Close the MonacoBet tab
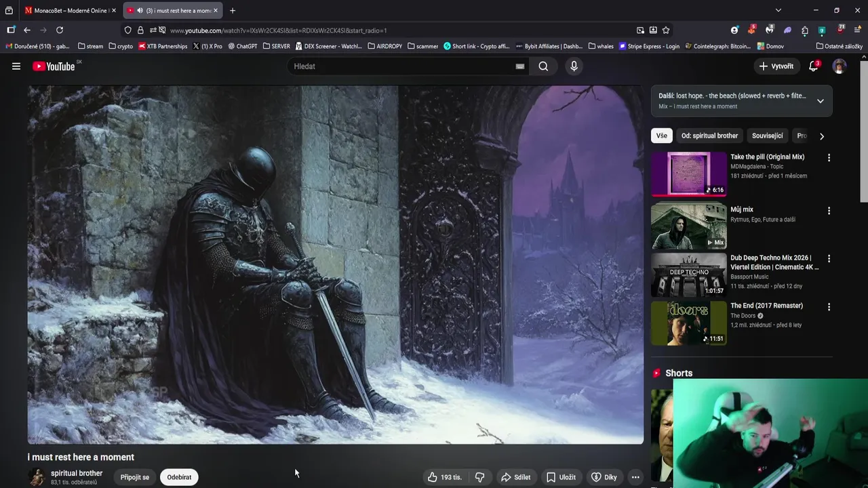Screen dimensions: 868x488 [113, 10]
